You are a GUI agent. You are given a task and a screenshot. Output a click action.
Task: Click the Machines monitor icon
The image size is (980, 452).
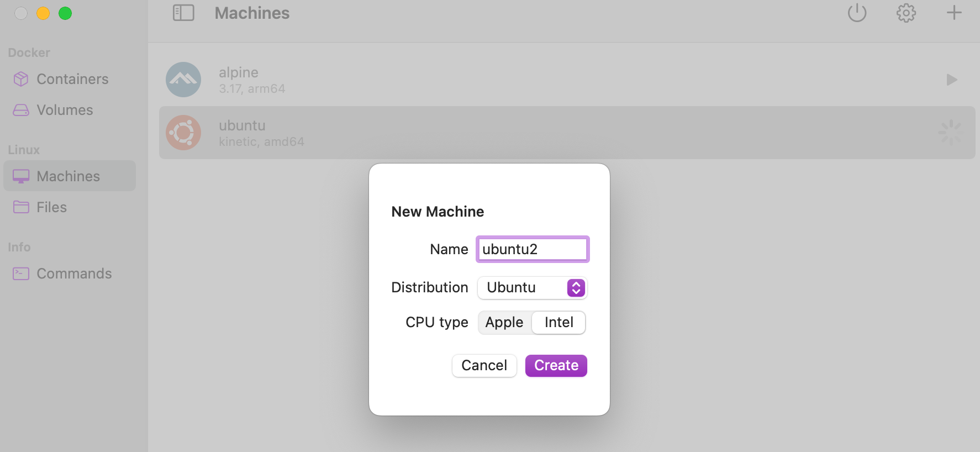point(21,176)
